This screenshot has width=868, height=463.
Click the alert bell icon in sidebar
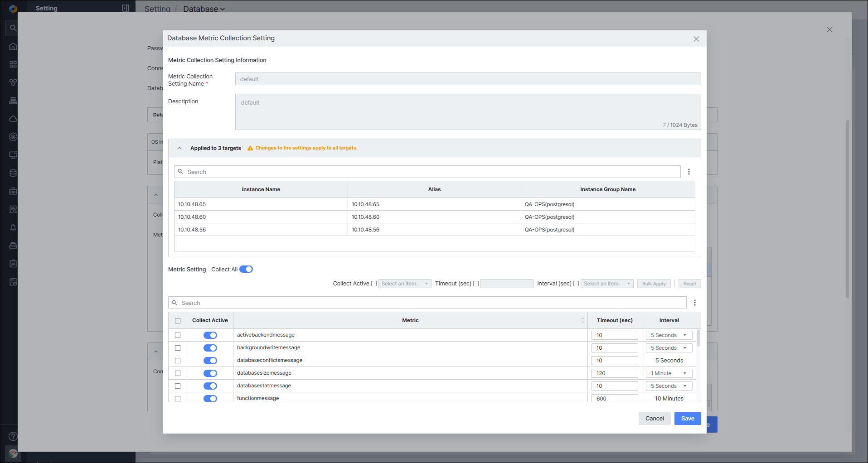(13, 227)
